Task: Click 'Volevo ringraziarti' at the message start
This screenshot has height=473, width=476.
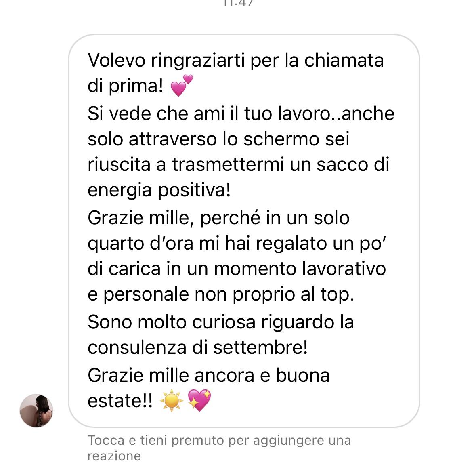Action: pyautogui.click(x=166, y=60)
